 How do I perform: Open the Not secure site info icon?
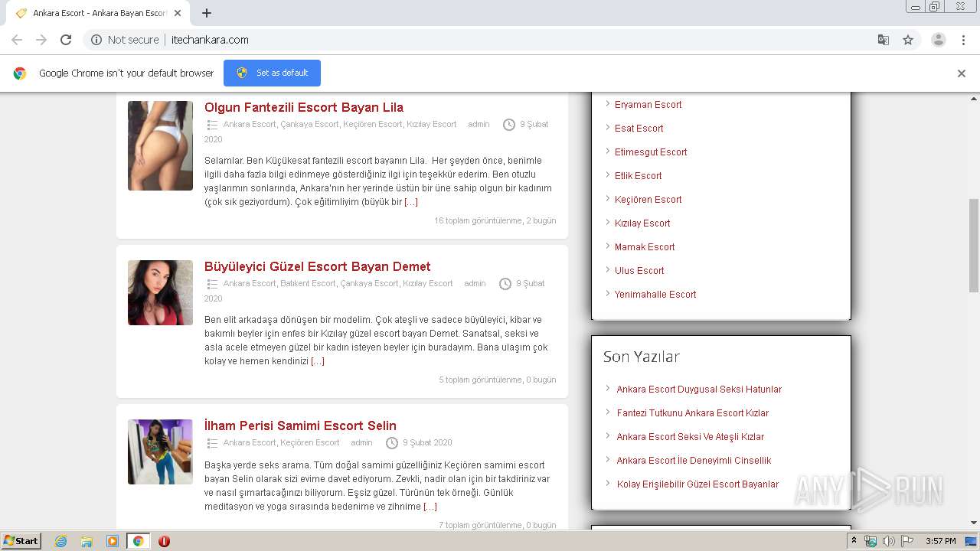coord(96,40)
